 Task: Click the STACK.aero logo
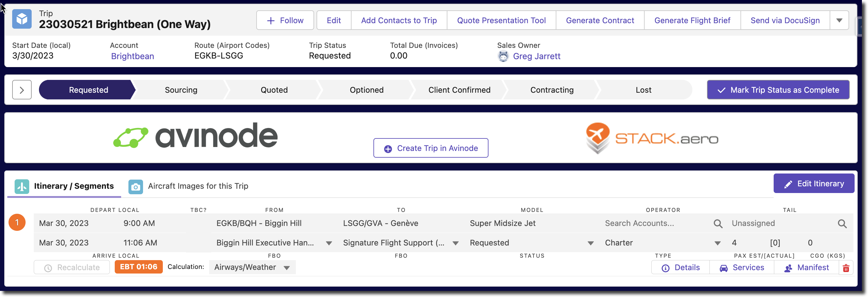(652, 138)
